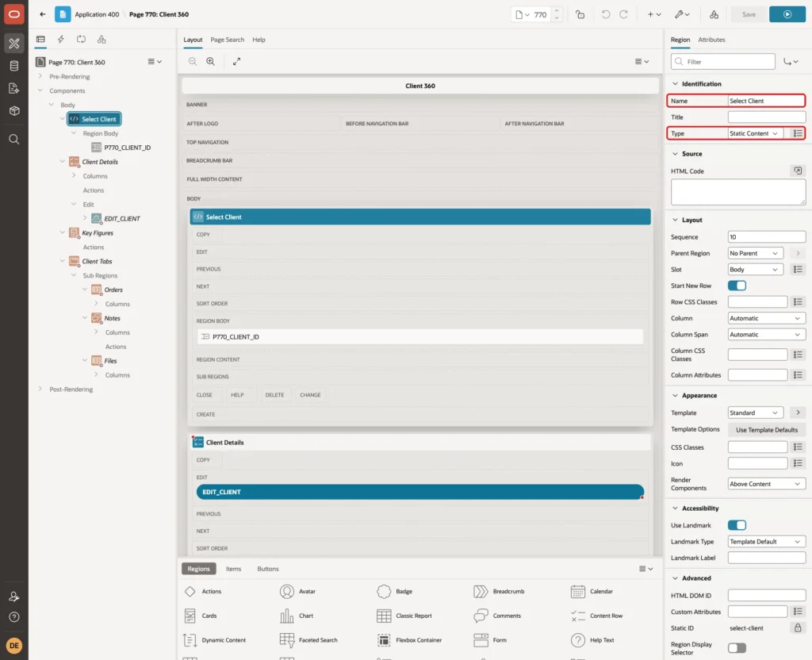Toggle the Use Landmark switch

(x=737, y=525)
